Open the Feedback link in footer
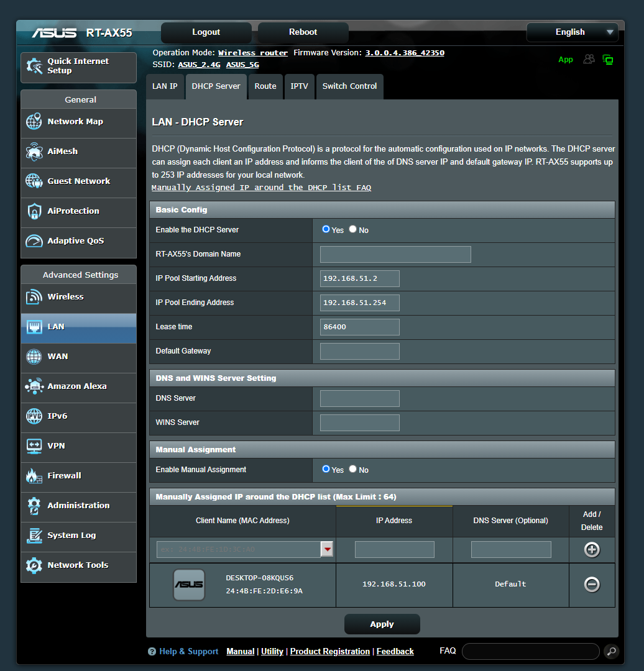 point(395,651)
